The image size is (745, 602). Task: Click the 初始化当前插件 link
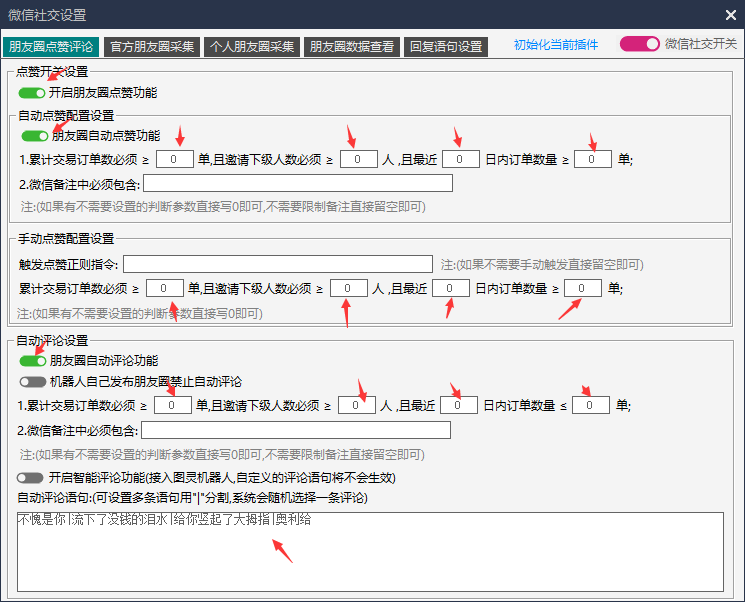tap(556, 45)
